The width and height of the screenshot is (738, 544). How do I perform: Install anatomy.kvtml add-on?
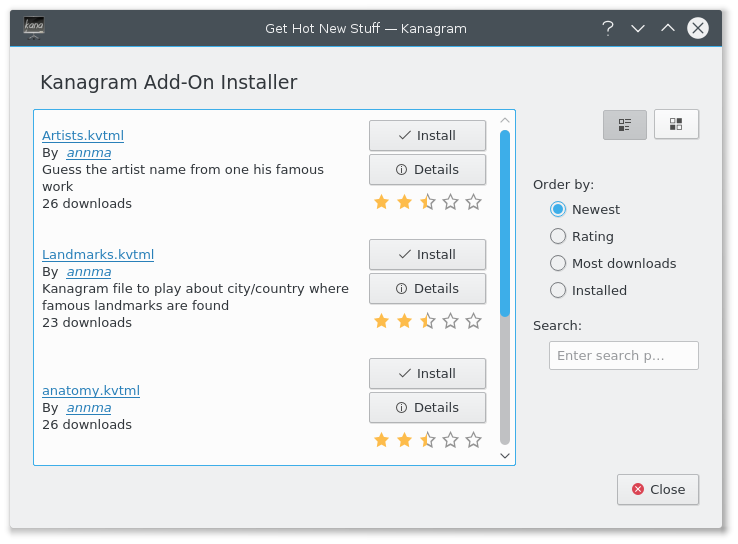(427, 374)
